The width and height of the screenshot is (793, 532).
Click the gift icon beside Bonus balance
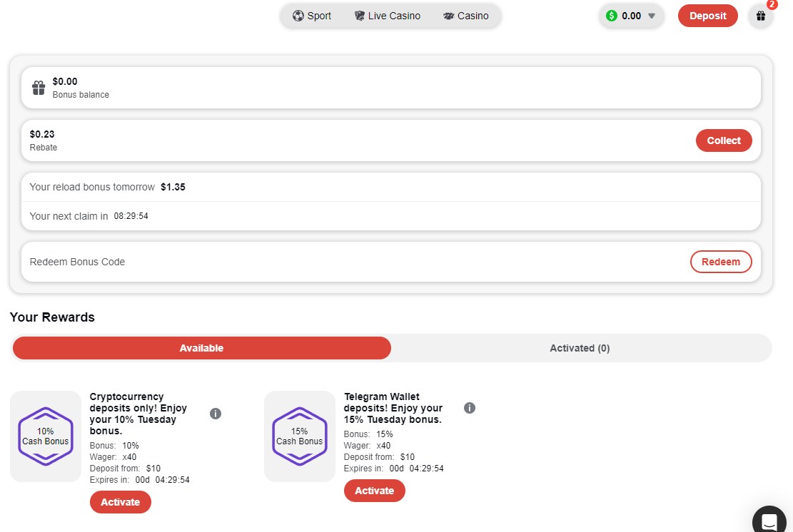39,88
